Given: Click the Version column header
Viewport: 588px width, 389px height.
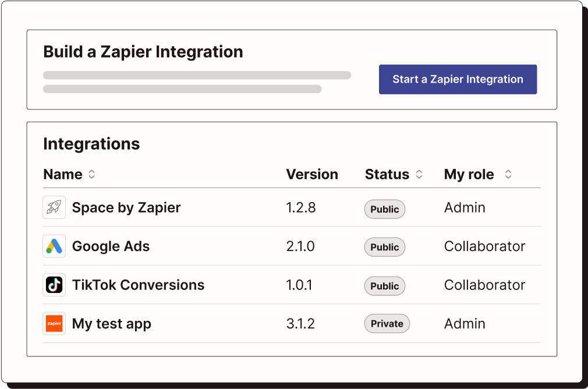Looking at the screenshot, I should [x=312, y=175].
